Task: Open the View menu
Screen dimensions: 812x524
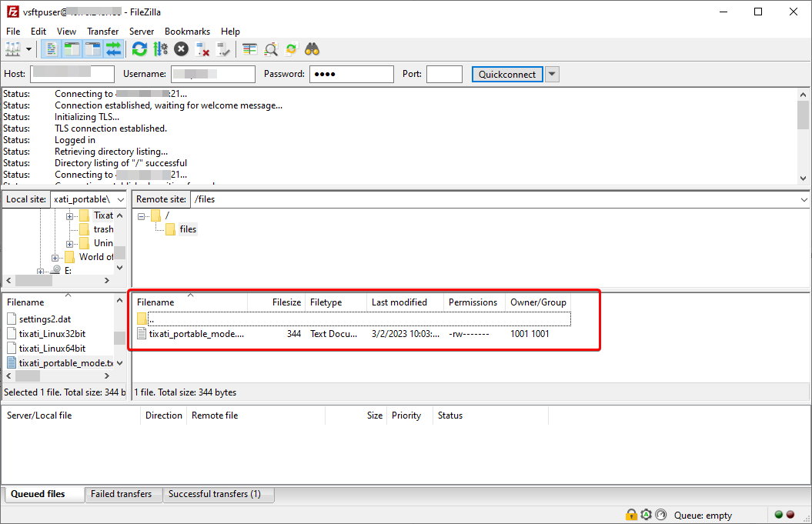Action: (66, 31)
